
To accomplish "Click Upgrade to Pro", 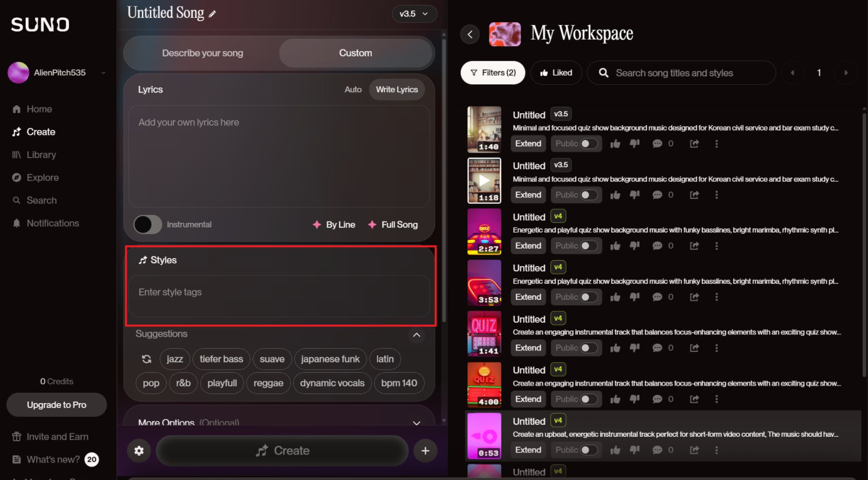I will [57, 405].
